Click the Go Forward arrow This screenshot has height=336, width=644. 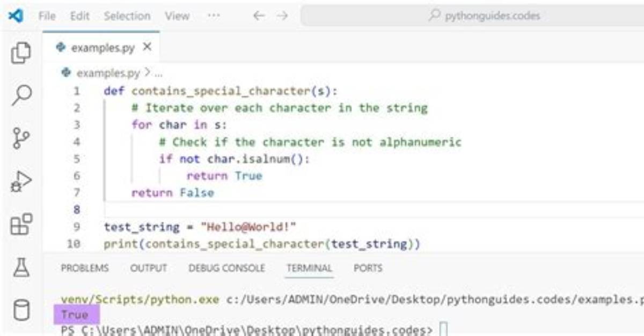(282, 16)
